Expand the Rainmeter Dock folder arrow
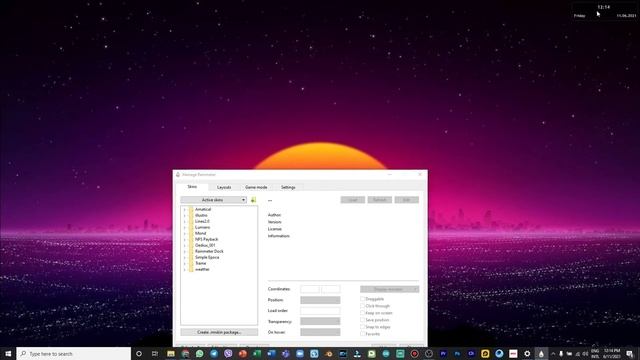The width and height of the screenshot is (640, 360). (x=184, y=251)
